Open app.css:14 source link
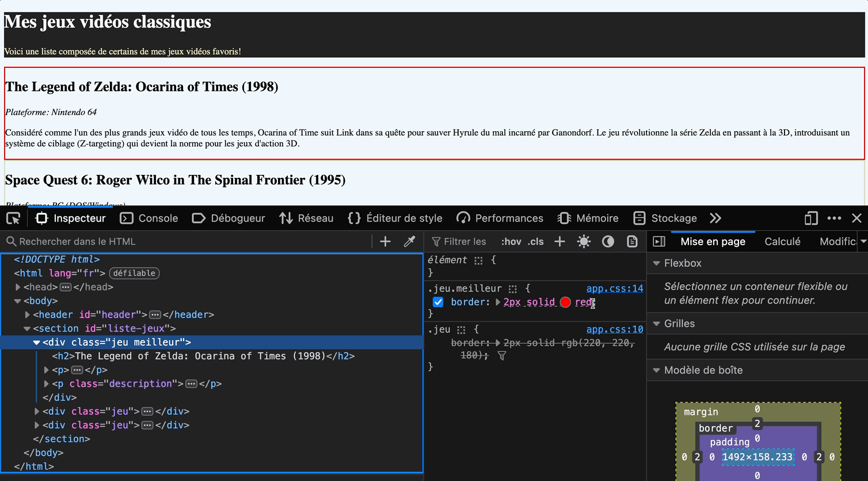Viewport: 868px width, 481px height. point(614,288)
